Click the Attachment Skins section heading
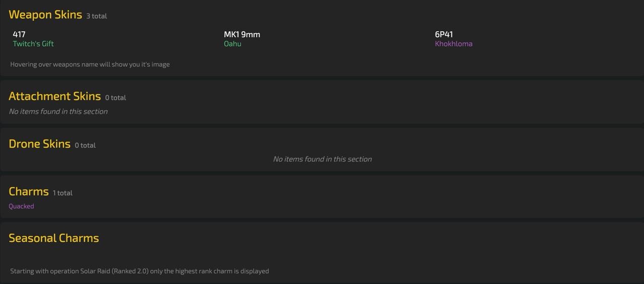 tap(54, 96)
